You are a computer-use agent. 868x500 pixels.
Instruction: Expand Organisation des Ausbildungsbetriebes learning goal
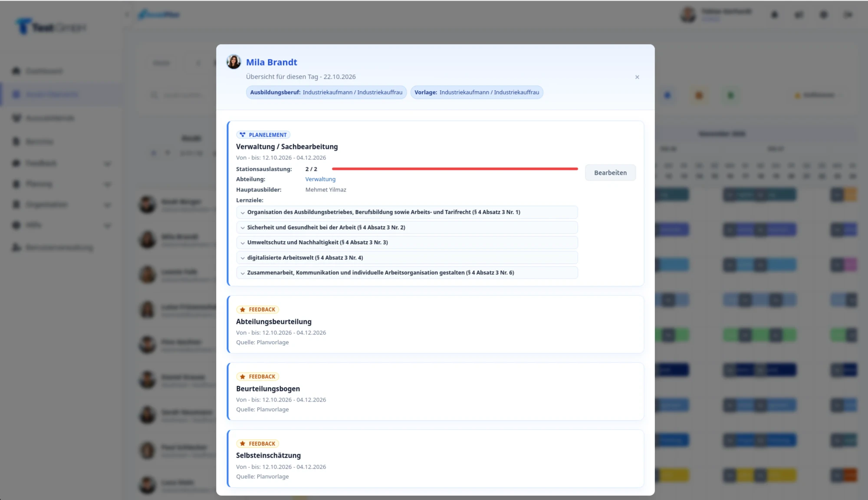tap(407, 212)
